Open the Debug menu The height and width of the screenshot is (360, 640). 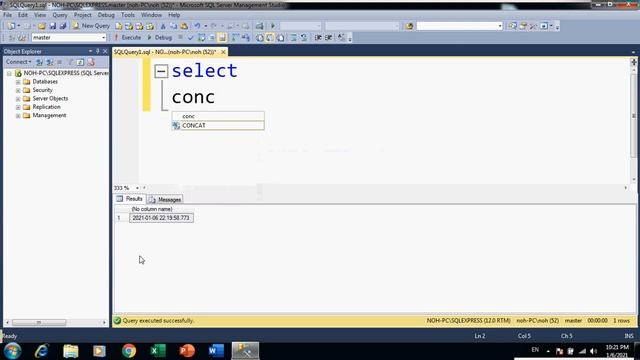pyautogui.click(x=106, y=15)
